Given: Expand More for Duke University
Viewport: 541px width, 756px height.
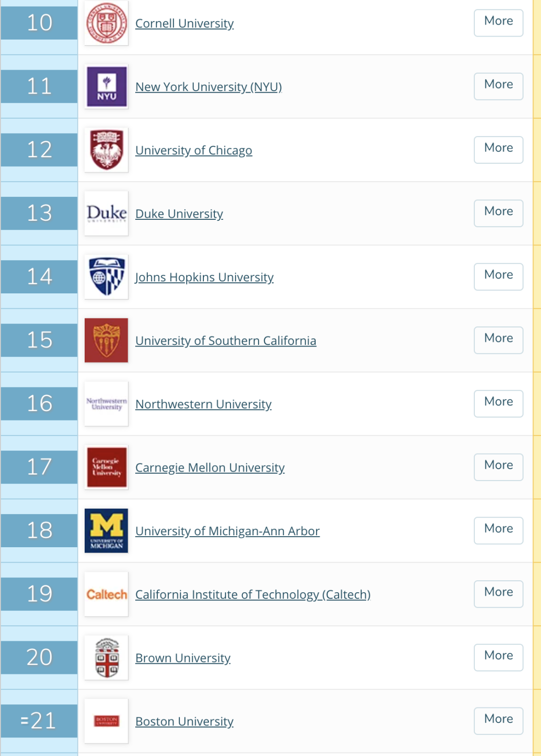Looking at the screenshot, I should (498, 213).
